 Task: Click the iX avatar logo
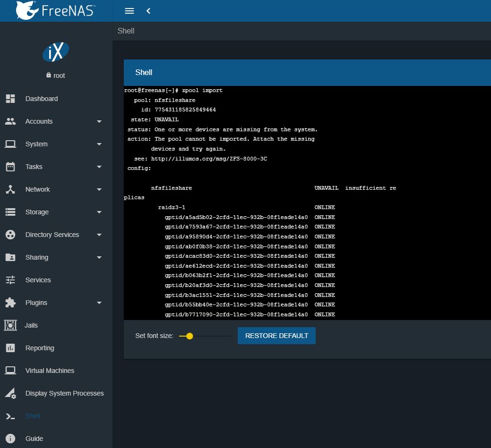(56, 52)
